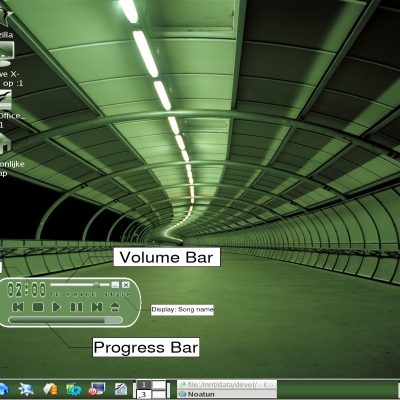The height and width of the screenshot is (400, 400).
Task: Skip to previous track in Noatun player
Action: (x=18, y=307)
